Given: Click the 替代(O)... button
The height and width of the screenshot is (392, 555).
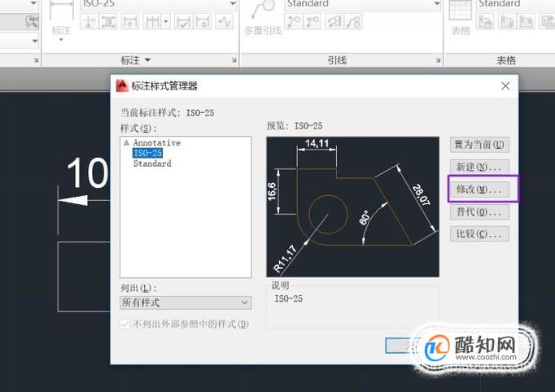Looking at the screenshot, I should [x=479, y=212].
